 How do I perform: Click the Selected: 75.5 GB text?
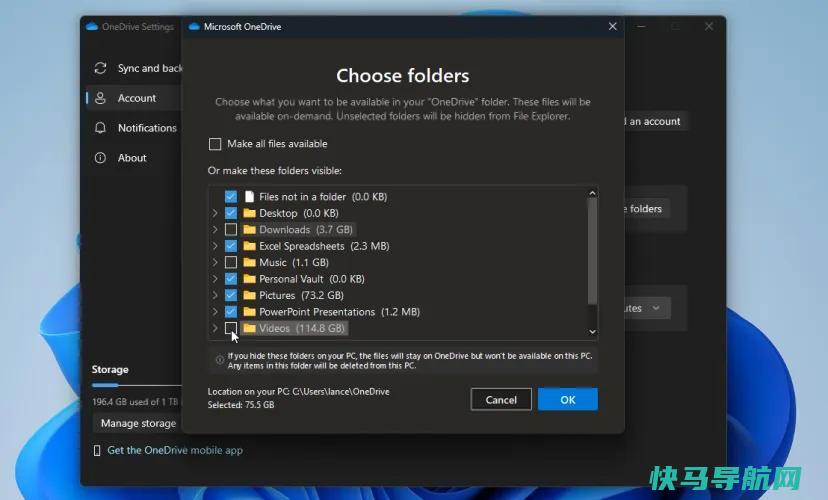241,405
